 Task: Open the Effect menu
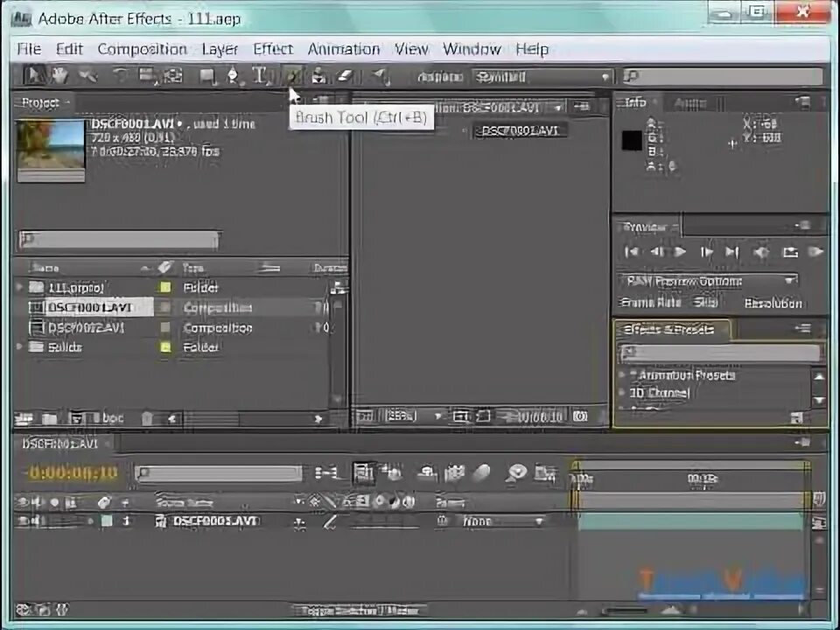(273, 49)
